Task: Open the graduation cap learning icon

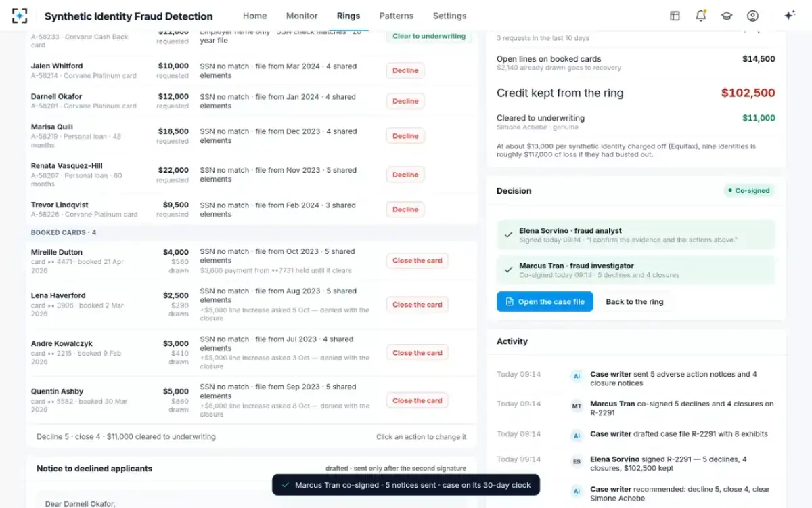Action: coord(727,16)
